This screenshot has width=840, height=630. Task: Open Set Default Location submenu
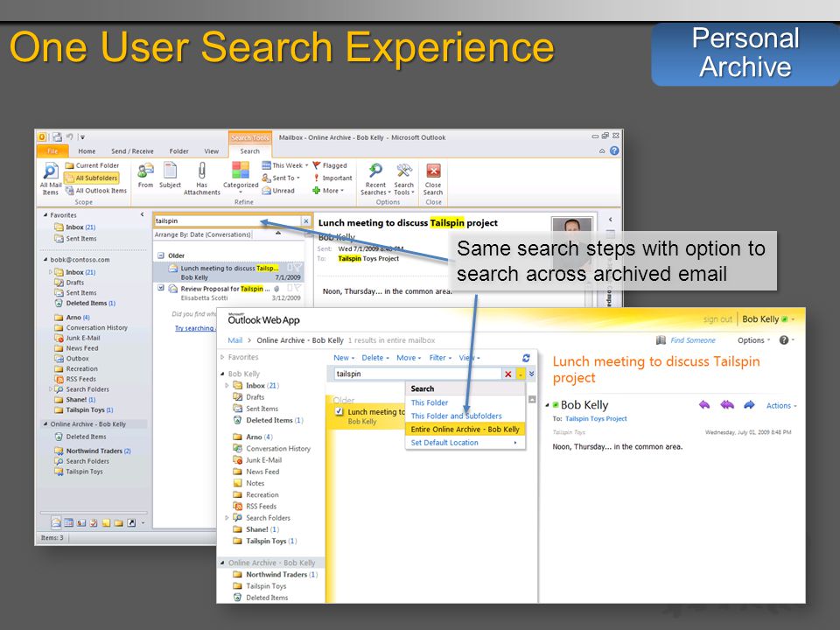click(x=465, y=443)
